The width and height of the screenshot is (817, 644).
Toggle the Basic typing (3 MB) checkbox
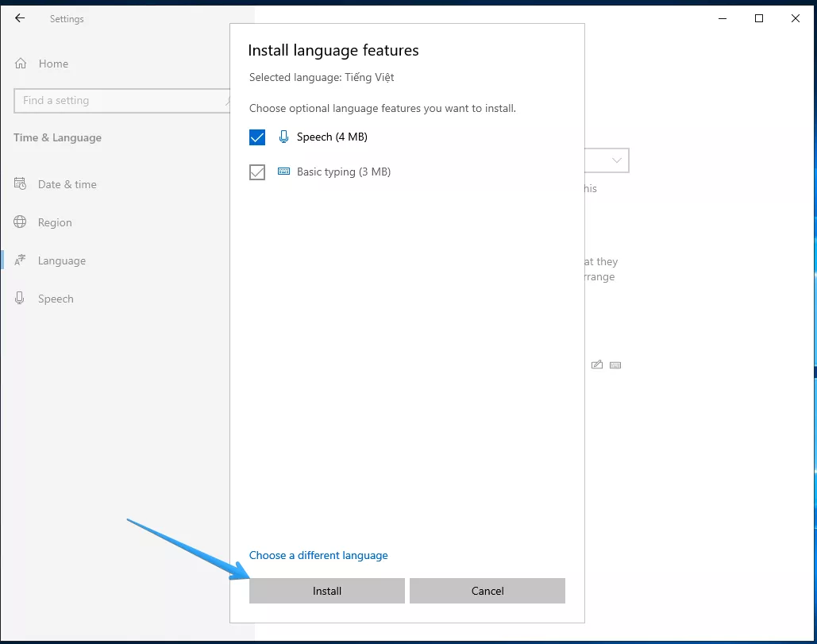coord(257,172)
